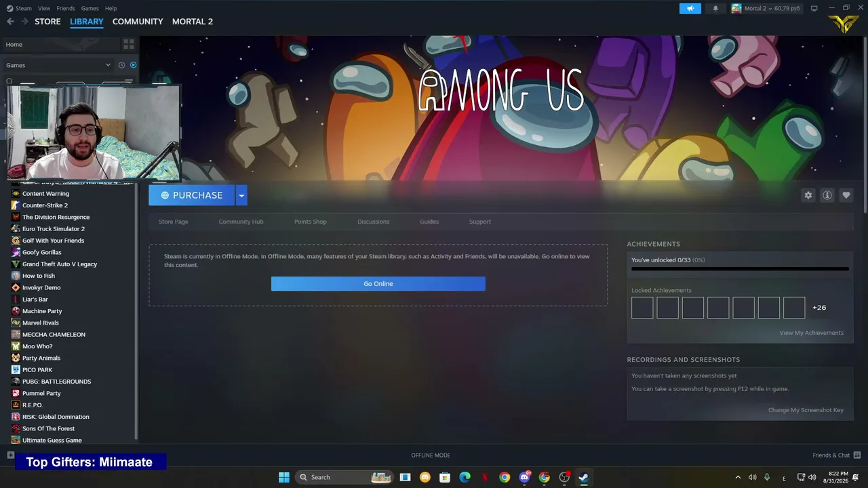Image resolution: width=868 pixels, height=488 pixels.
Task: Click the Golf With Your Friends icon
Action: point(16,241)
